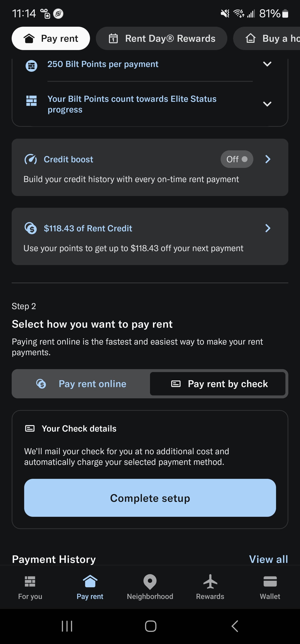The height and width of the screenshot is (644, 300).
Task: Expand Elite Status progress details
Action: pyautogui.click(x=267, y=104)
